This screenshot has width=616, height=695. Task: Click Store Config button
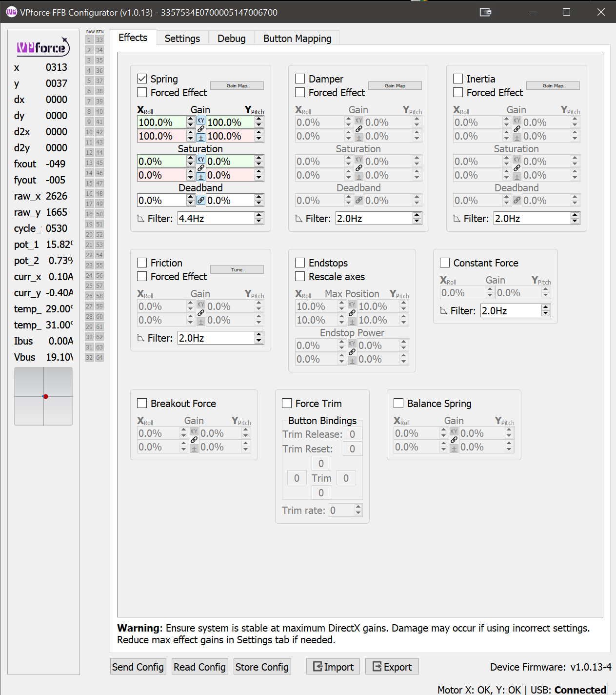tap(262, 667)
